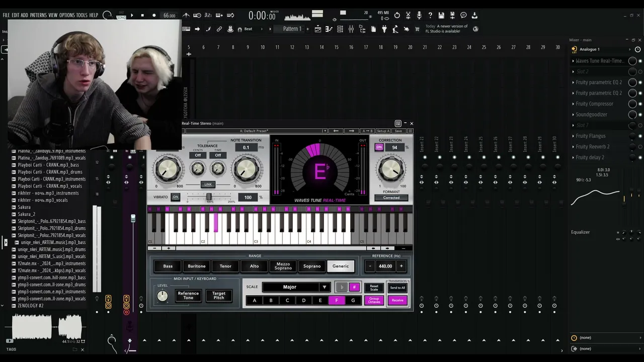Image resolution: width=644 pixels, height=362 pixels.
Task: Open the playlist view icon
Action: [318, 29]
